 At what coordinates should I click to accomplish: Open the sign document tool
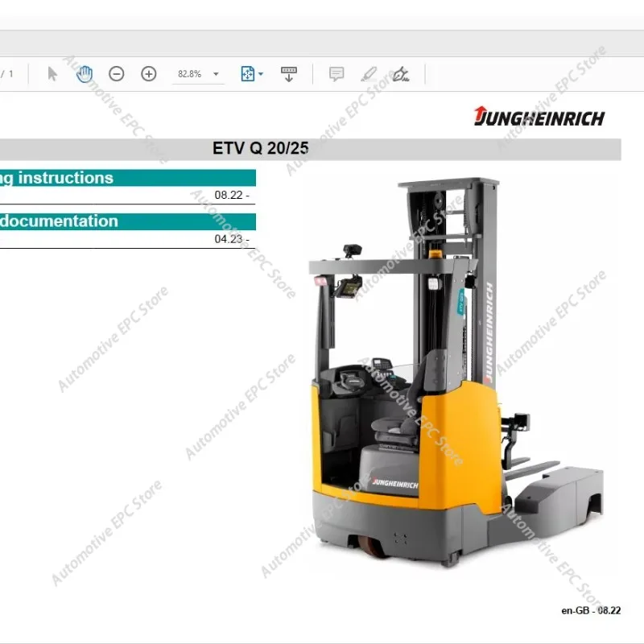[400, 74]
